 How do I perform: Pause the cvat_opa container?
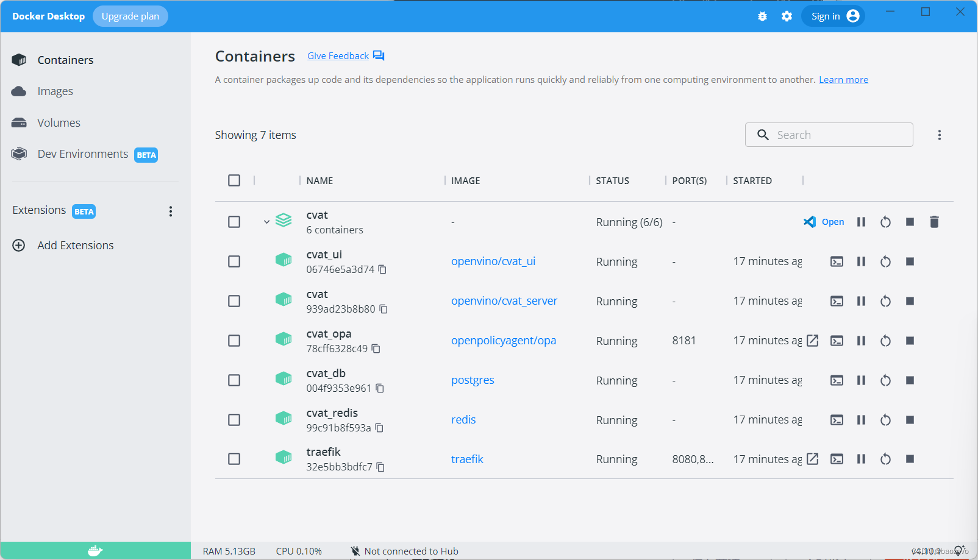pos(861,341)
